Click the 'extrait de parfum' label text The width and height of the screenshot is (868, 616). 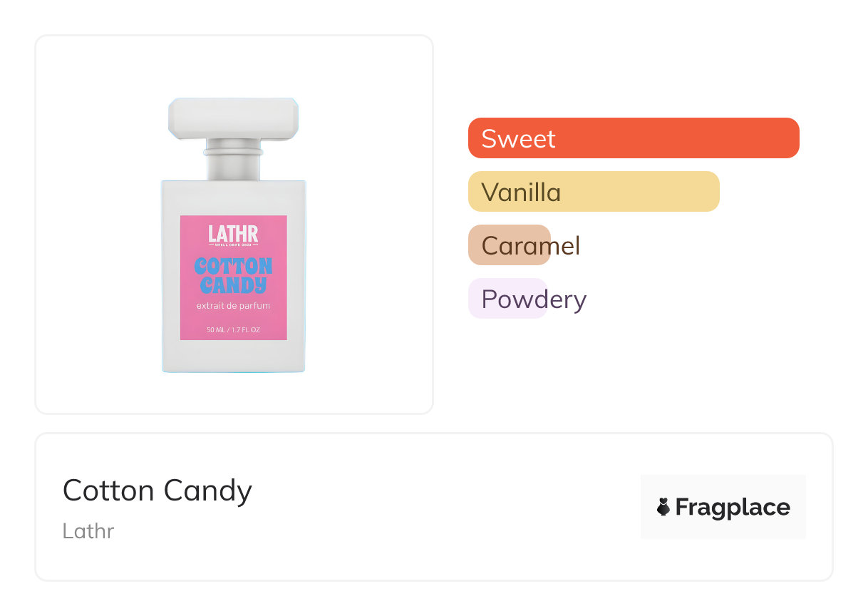point(233,307)
